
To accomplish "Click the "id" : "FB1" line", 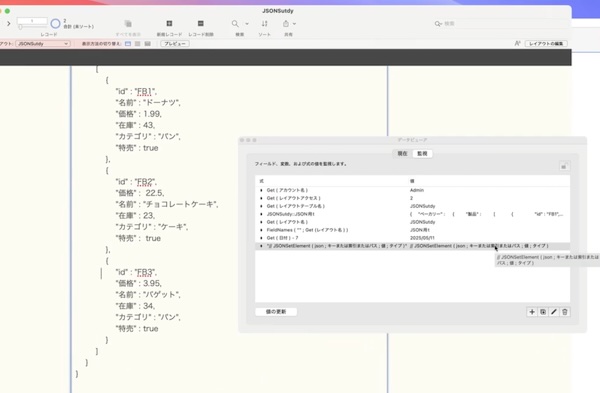I will pos(136,91).
